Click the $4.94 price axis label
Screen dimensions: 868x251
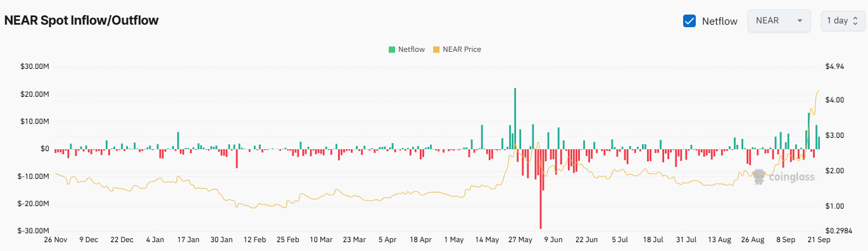[x=834, y=66]
